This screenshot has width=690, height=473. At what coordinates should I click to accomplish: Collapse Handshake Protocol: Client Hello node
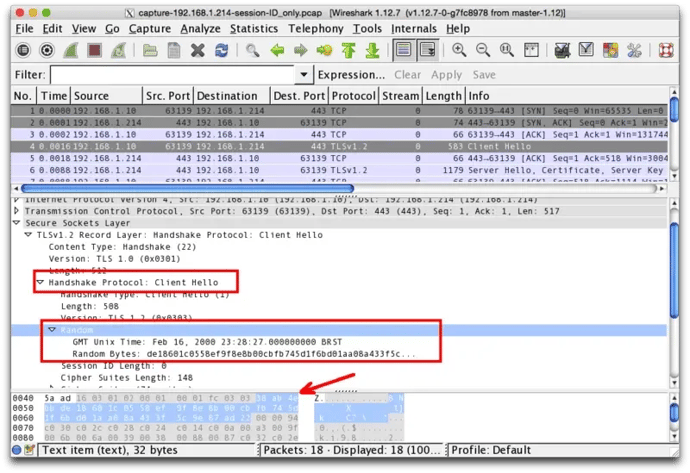[41, 283]
